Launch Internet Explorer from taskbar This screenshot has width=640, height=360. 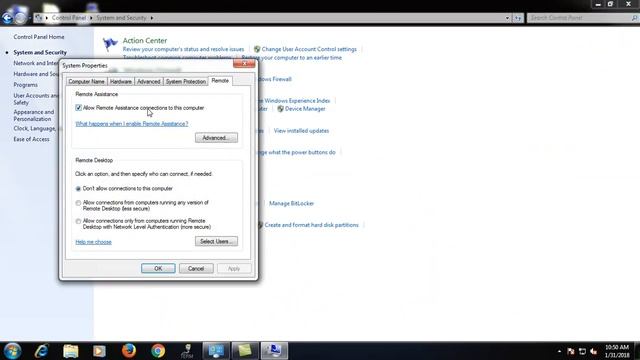click(42, 351)
